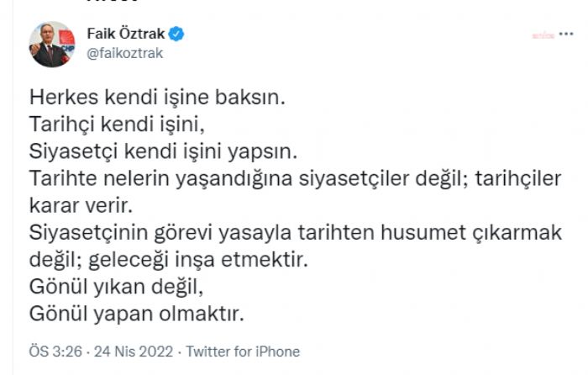Click the line 'Tarihçi kendi işini,'
The image size is (588, 375).
116,126
